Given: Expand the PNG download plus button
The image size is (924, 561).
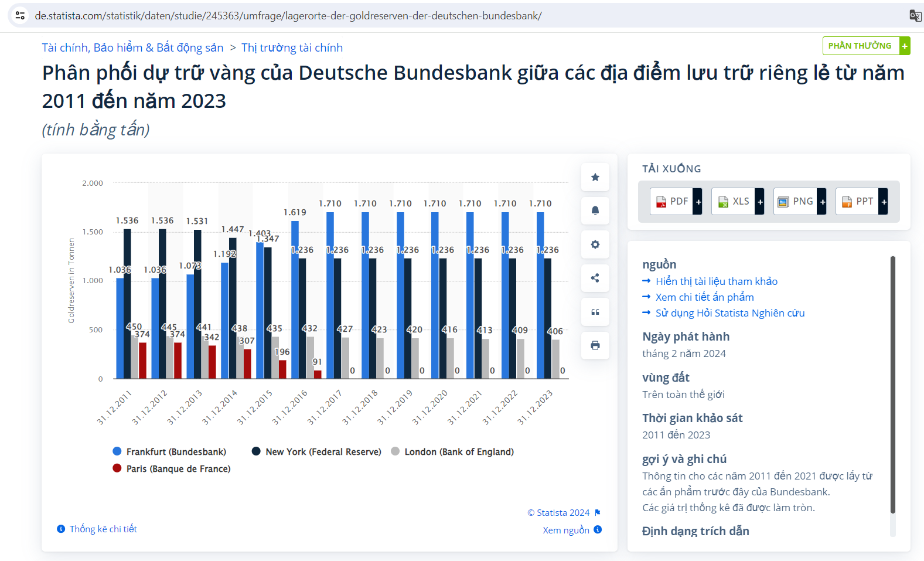Looking at the screenshot, I should (x=822, y=202).
